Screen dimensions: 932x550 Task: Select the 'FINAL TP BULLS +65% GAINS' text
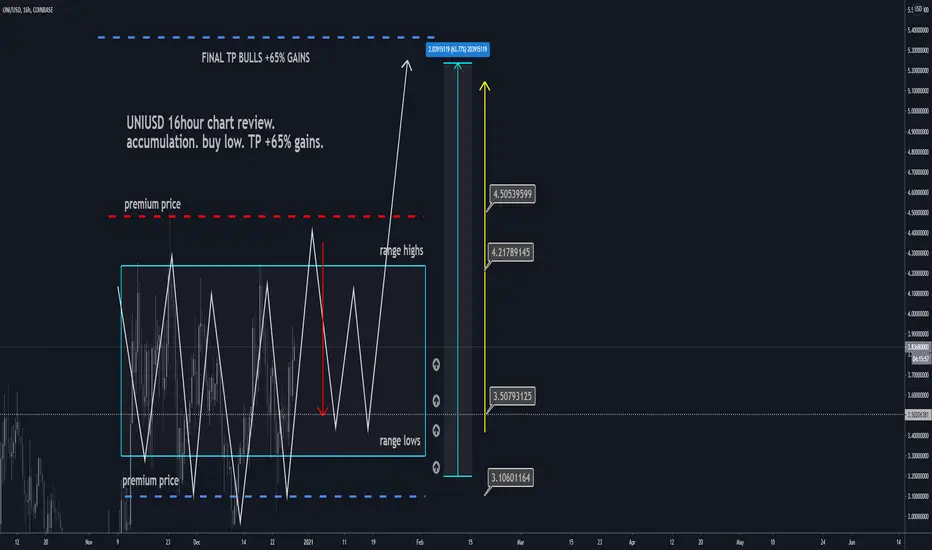[256, 58]
